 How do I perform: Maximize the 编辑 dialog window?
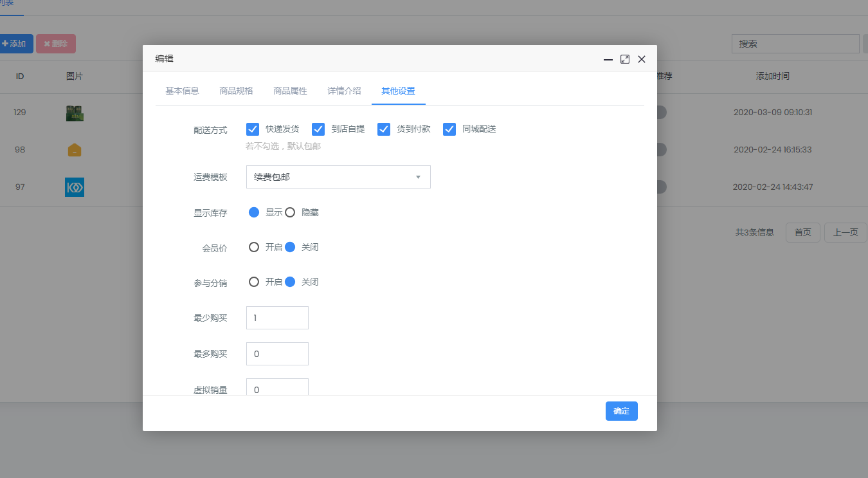pos(625,59)
